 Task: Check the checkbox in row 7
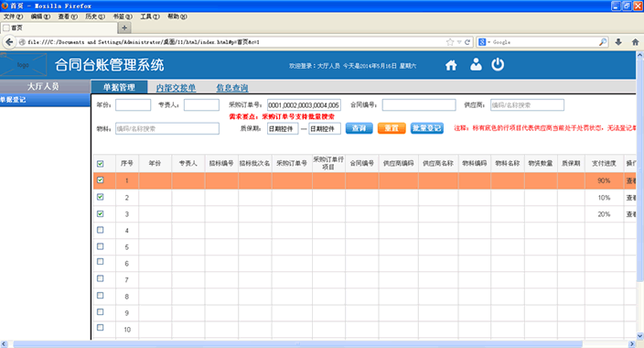coord(101,278)
